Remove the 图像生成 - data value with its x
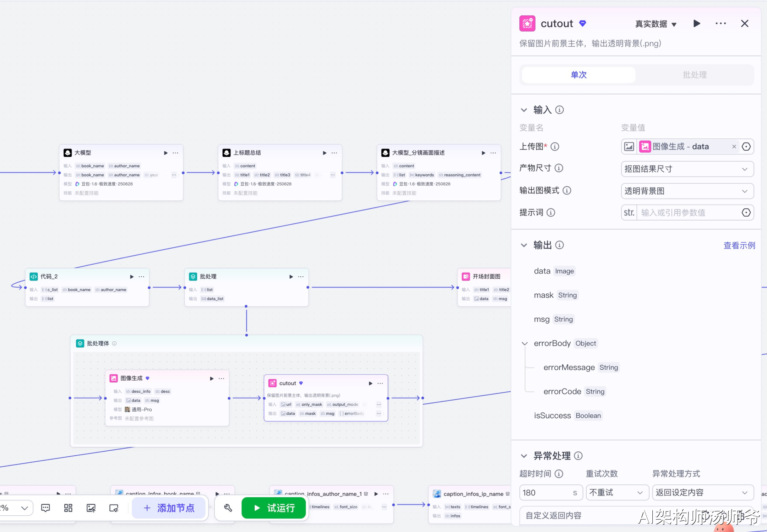The image size is (767, 532). pyautogui.click(x=734, y=147)
